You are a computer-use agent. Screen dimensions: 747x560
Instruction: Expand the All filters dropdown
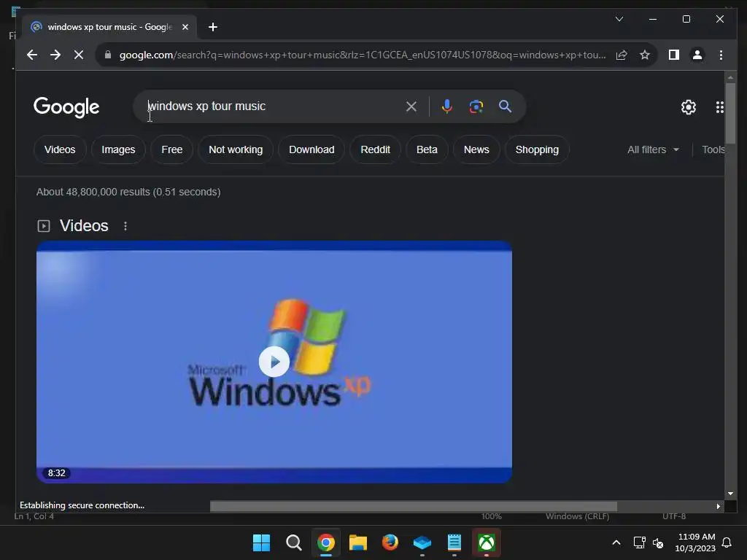click(653, 149)
